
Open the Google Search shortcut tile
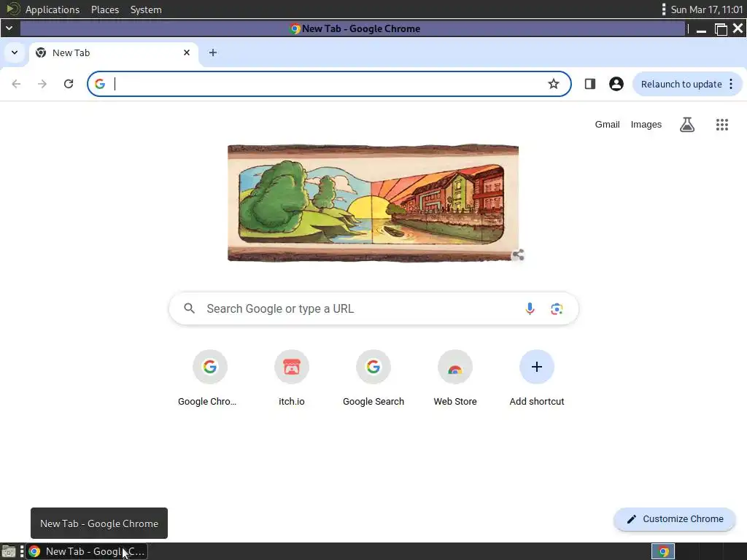pyautogui.click(x=373, y=378)
